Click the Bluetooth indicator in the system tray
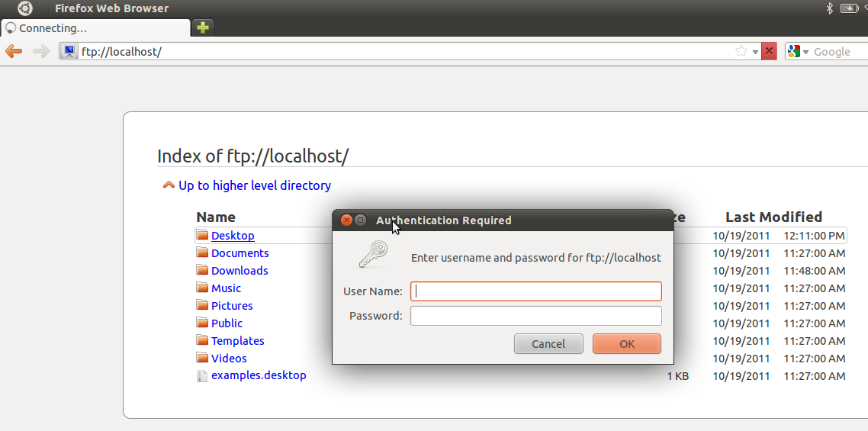Screen dimensions: 868x431 (x=830, y=8)
